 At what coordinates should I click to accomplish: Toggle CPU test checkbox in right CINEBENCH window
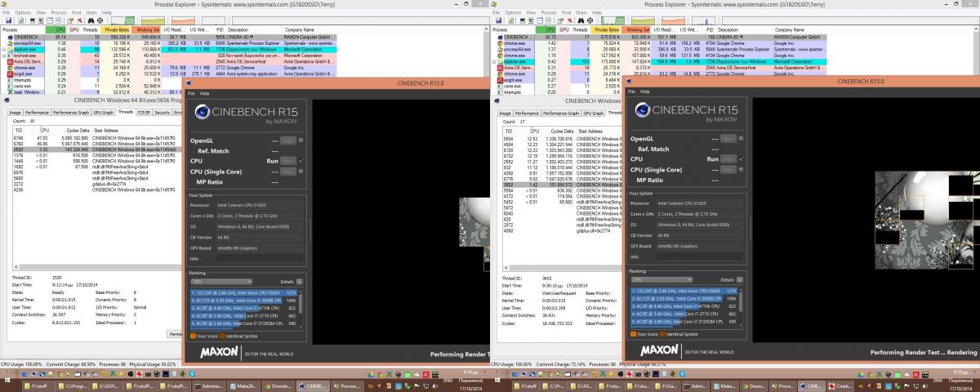[x=742, y=161]
